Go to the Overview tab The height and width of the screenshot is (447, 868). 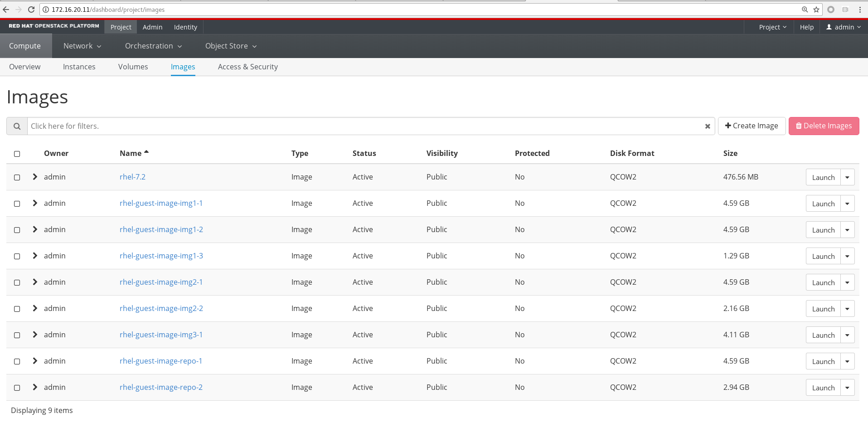[25, 67]
